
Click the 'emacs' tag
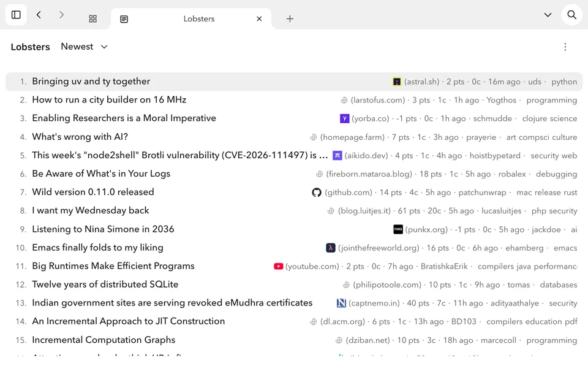pyautogui.click(x=565, y=248)
